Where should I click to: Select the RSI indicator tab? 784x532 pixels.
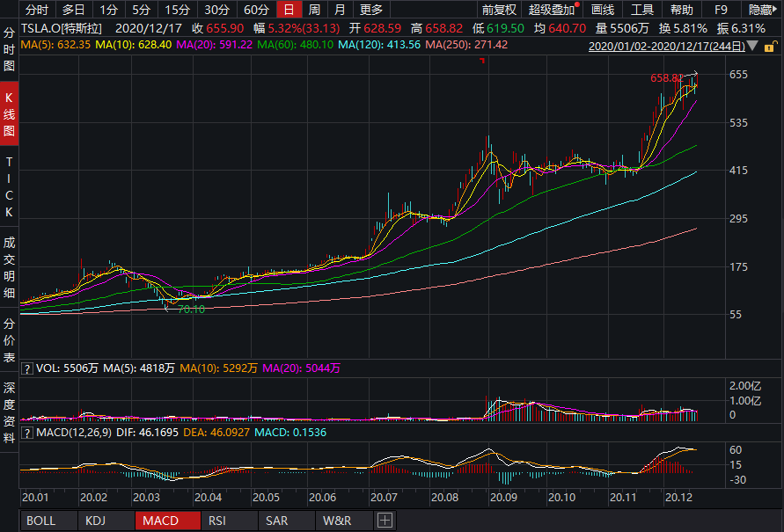point(216,521)
